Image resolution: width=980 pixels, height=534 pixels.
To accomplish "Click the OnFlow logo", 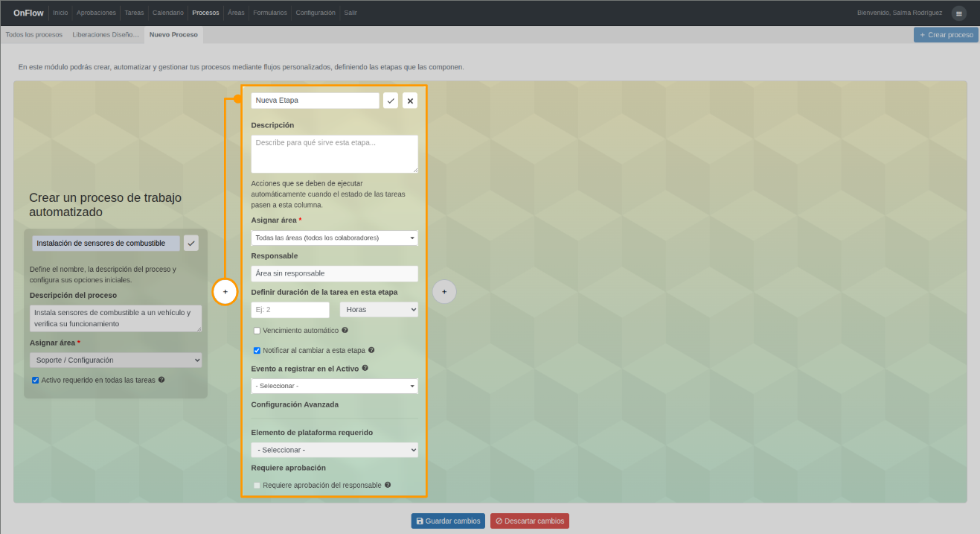I will [x=28, y=13].
